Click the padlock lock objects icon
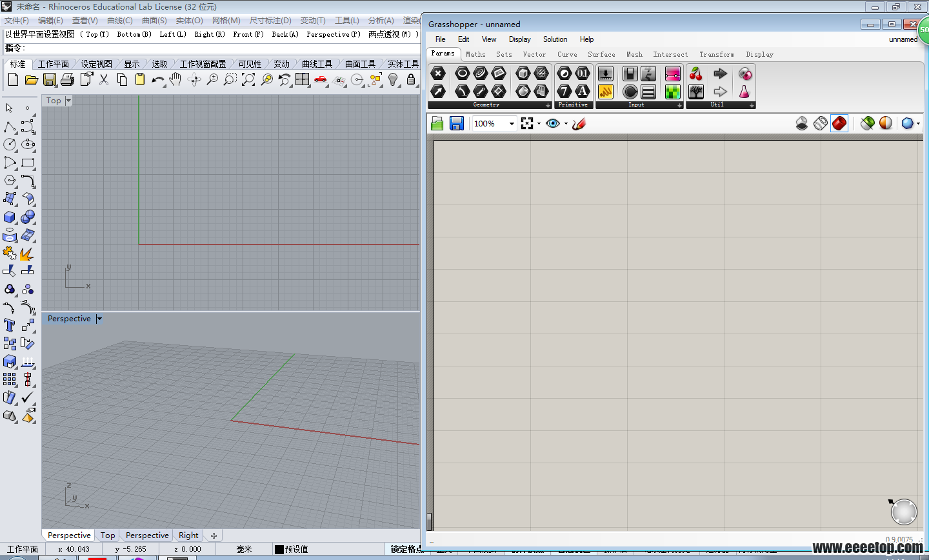Image resolution: width=929 pixels, height=560 pixels. [x=411, y=79]
